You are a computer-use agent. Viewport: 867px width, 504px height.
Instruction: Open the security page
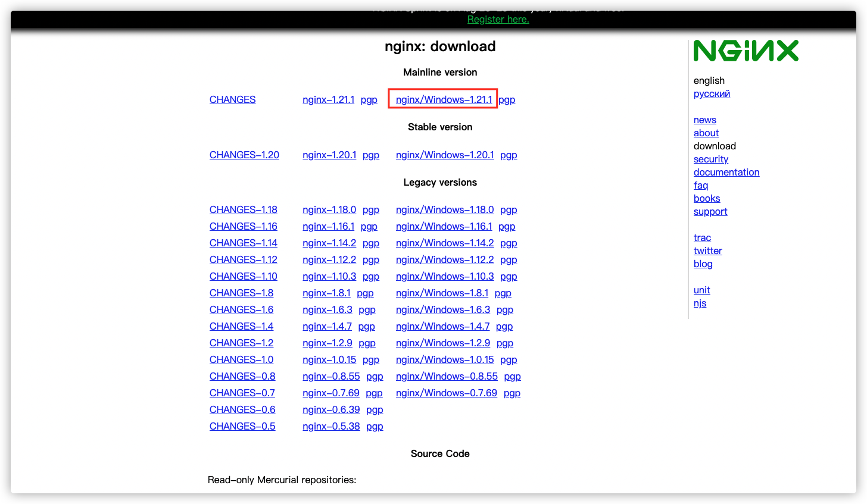click(711, 159)
